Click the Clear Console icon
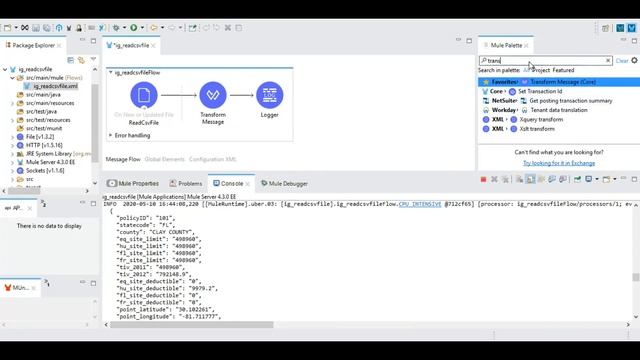This screenshot has height=360, width=640. (x=519, y=179)
